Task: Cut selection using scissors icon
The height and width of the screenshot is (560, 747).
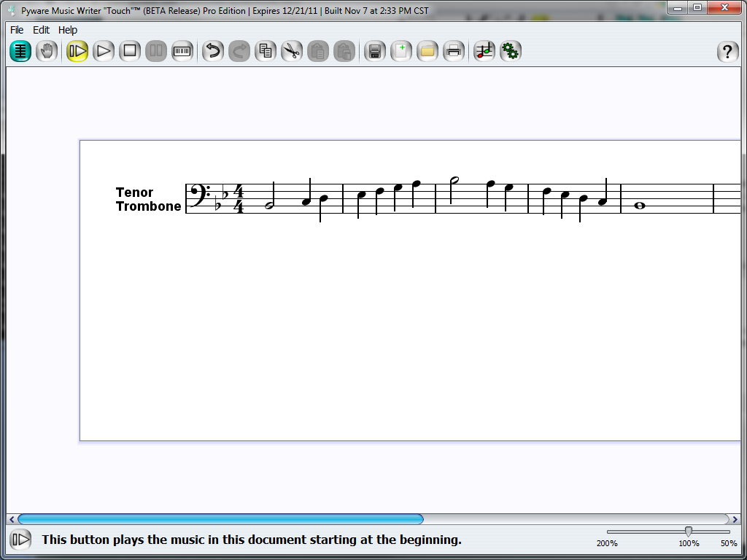Action: click(x=292, y=51)
